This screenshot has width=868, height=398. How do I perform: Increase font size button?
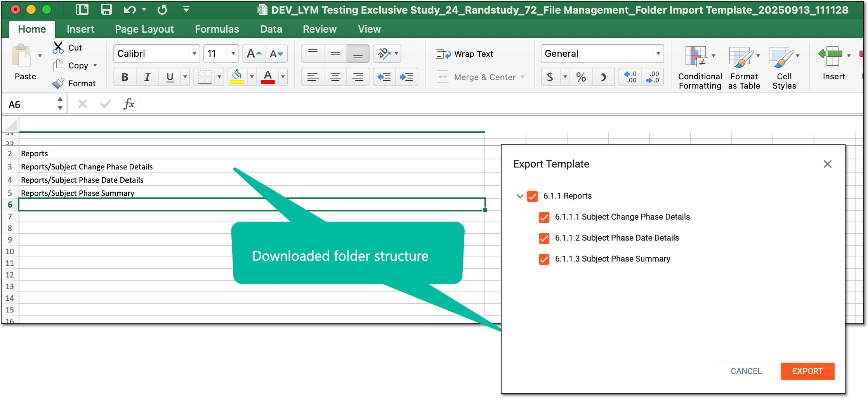coord(254,54)
